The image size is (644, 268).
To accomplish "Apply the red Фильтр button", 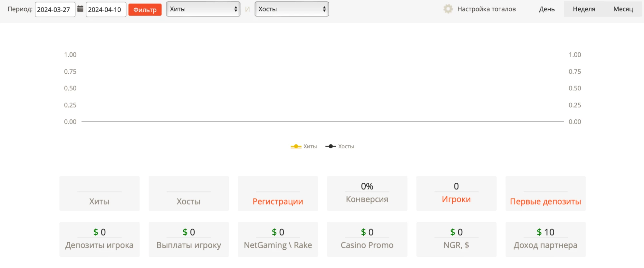I will tap(145, 10).
